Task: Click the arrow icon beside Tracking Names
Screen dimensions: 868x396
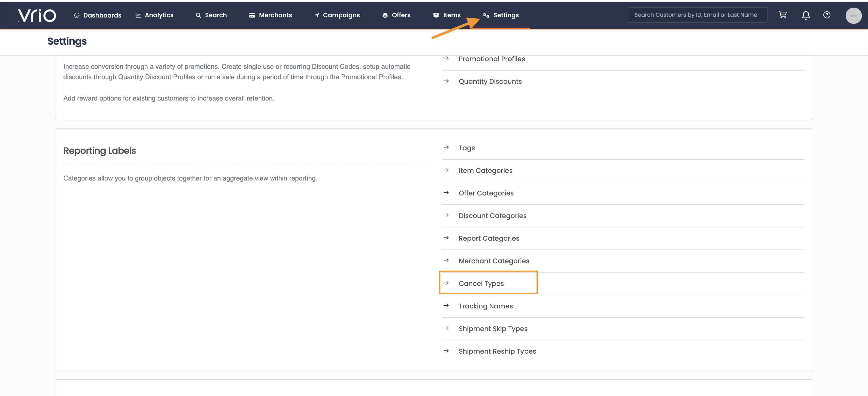Action: click(446, 305)
